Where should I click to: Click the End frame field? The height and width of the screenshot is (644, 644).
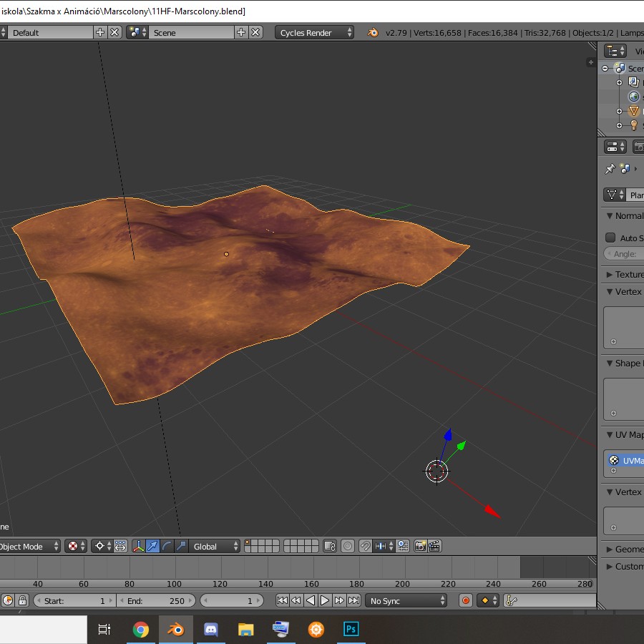156,601
